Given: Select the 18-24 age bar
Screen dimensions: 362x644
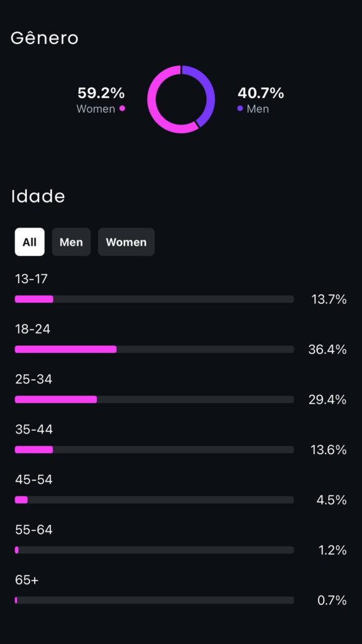Looking at the screenshot, I should (x=155, y=349).
